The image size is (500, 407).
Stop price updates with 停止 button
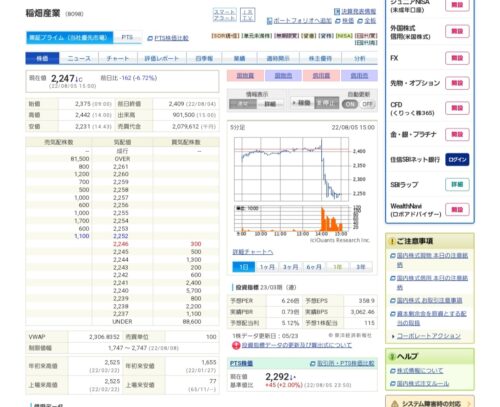tap(326, 103)
